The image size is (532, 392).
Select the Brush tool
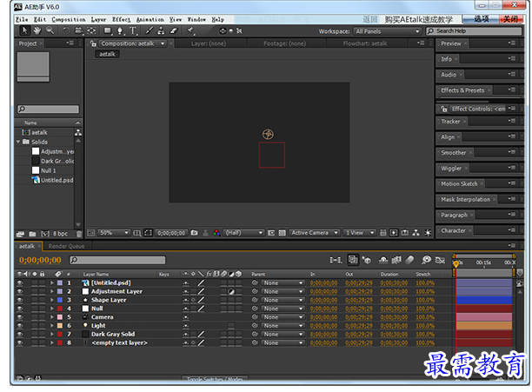(x=149, y=31)
